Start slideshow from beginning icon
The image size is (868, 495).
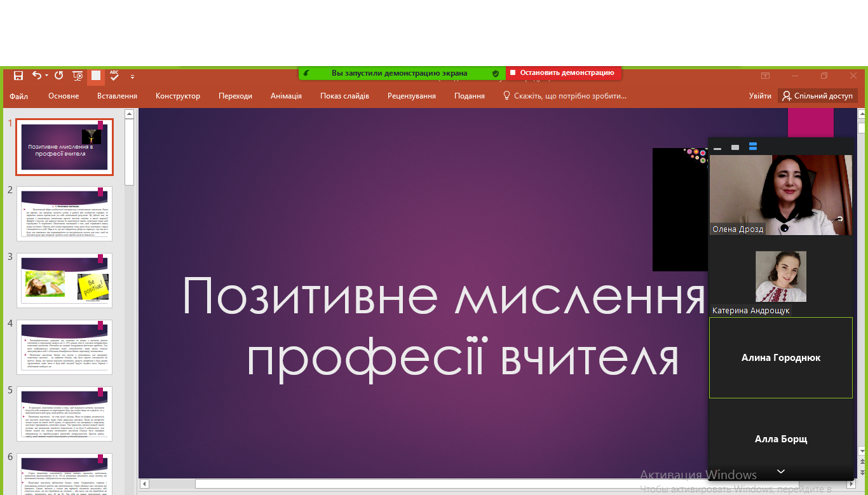[x=78, y=76]
